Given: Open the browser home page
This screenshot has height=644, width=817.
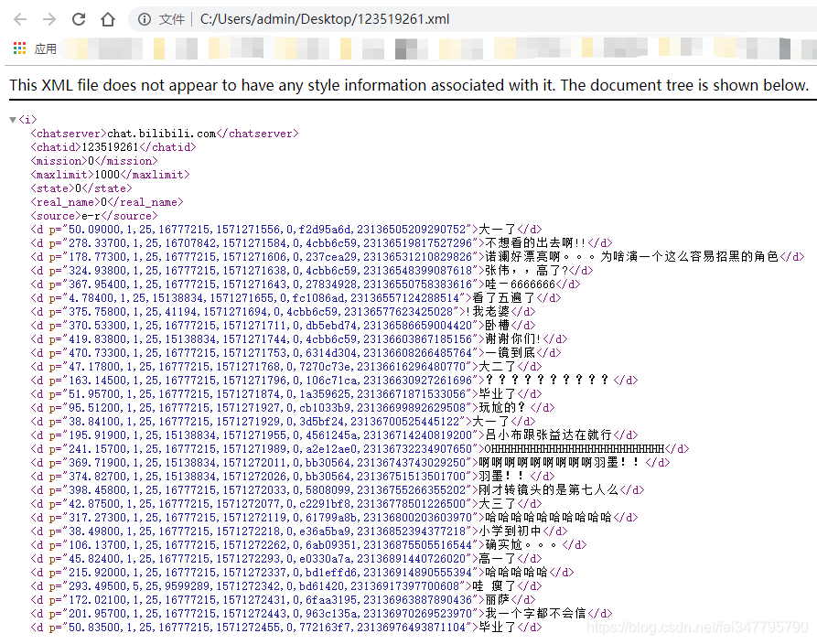Looking at the screenshot, I should (108, 20).
